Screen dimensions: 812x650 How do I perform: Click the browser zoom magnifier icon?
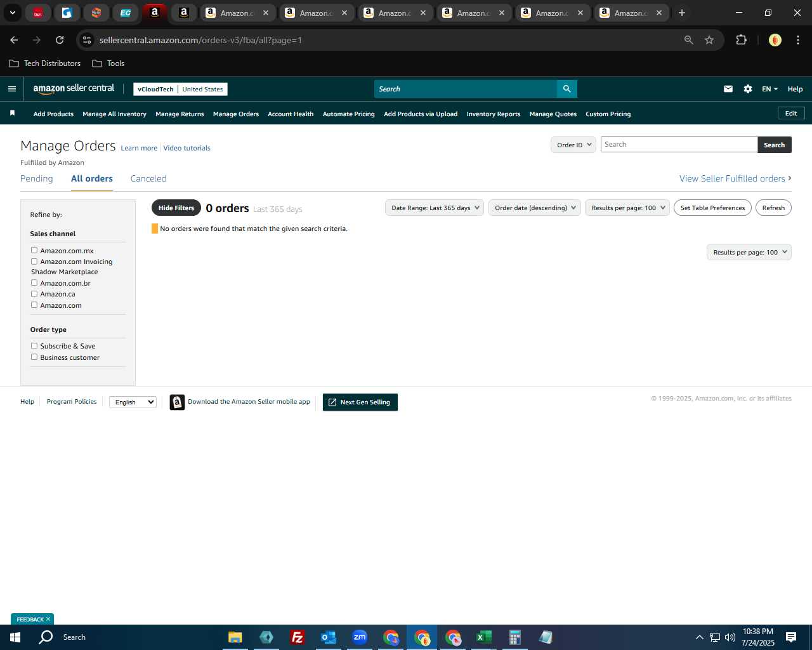(x=688, y=40)
